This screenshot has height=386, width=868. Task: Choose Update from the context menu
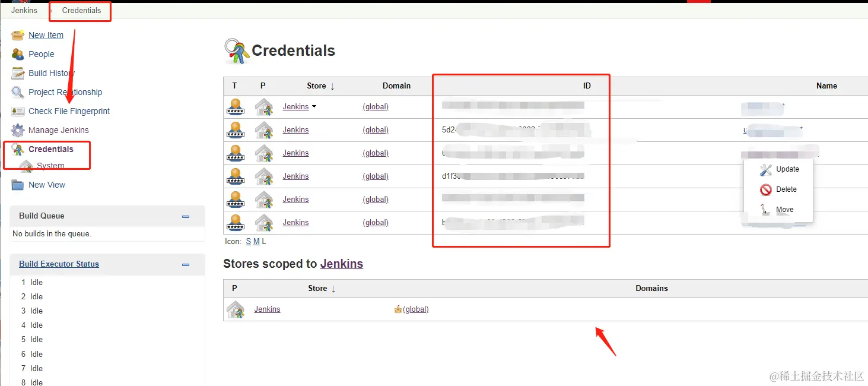787,169
